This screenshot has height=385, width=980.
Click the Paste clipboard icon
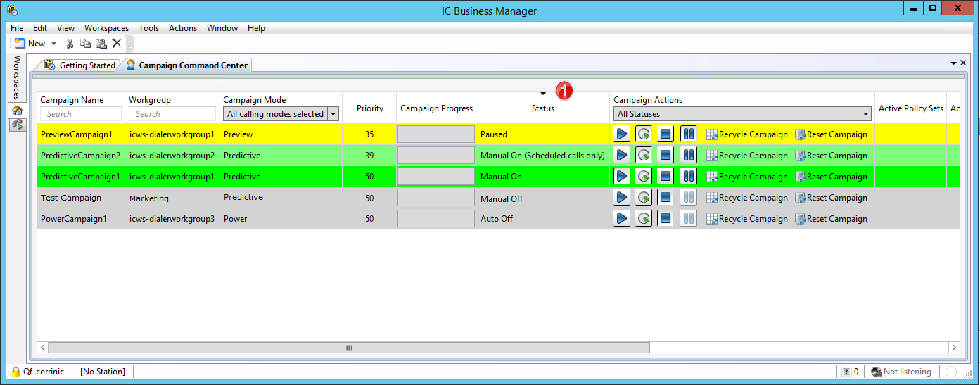[x=101, y=44]
